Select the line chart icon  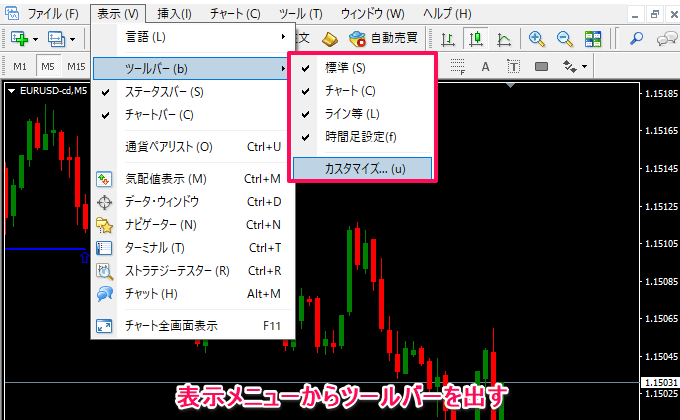[x=503, y=39]
